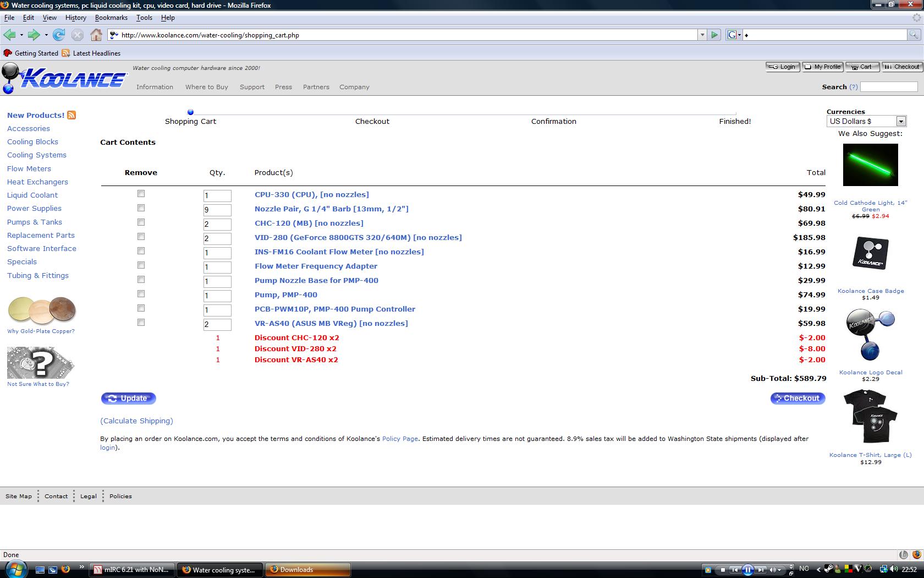Click the Firefox icon in the status bar

(x=916, y=555)
